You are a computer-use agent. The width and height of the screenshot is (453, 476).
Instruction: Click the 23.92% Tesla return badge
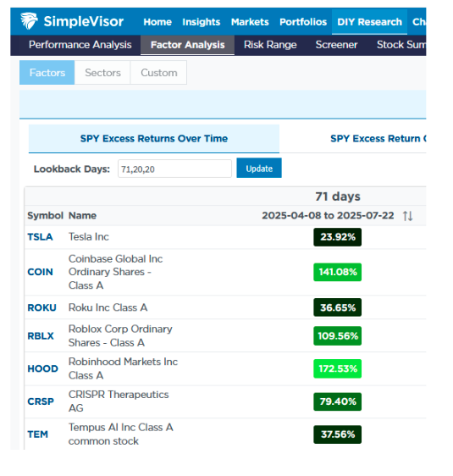click(337, 237)
